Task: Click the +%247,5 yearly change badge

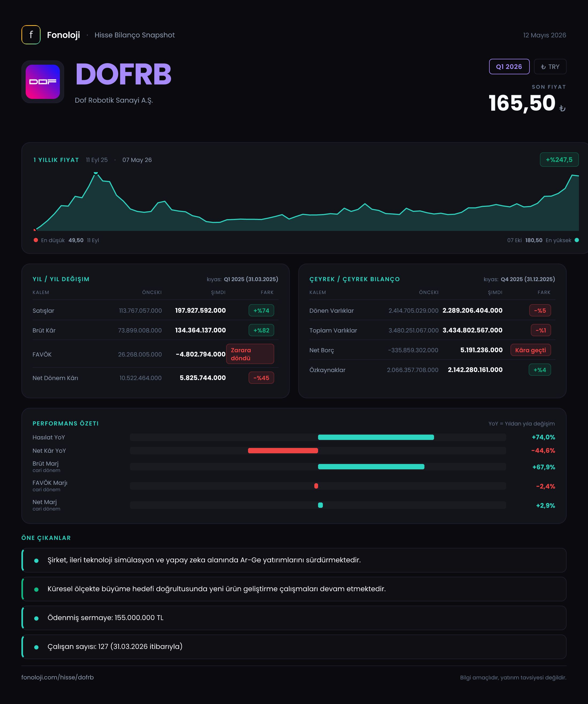Action: (559, 160)
